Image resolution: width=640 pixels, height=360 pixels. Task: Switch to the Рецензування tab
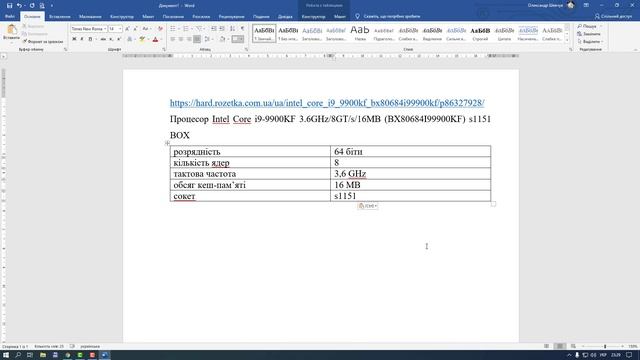[x=231, y=17]
